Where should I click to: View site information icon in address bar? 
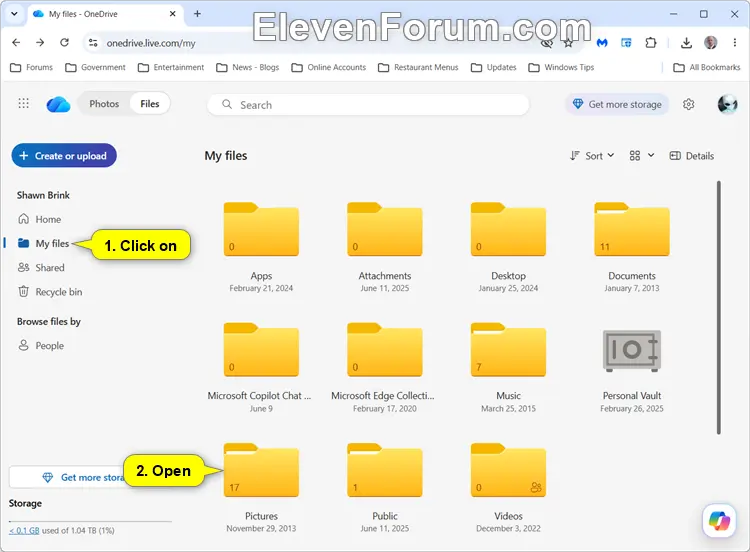click(93, 43)
